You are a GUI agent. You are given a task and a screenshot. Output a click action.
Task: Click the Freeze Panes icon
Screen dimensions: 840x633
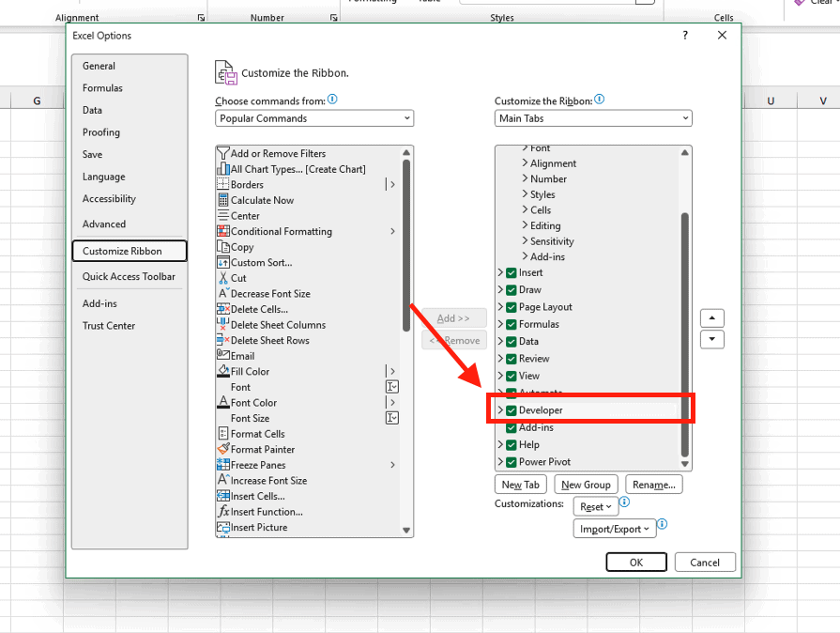click(223, 464)
